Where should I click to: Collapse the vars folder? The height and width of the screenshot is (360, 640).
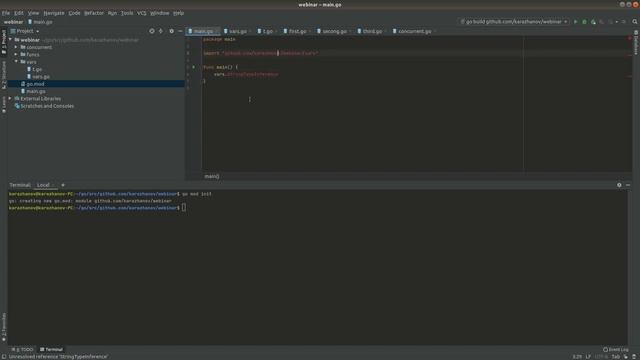(16, 62)
